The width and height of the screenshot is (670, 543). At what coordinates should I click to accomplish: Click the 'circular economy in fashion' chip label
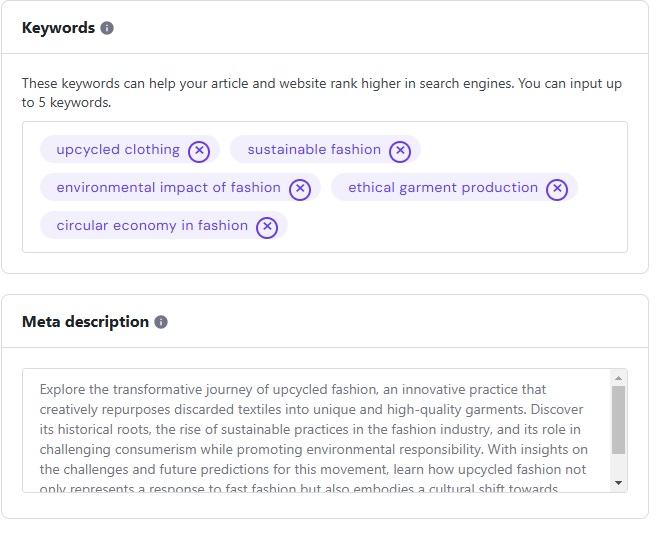click(152, 226)
